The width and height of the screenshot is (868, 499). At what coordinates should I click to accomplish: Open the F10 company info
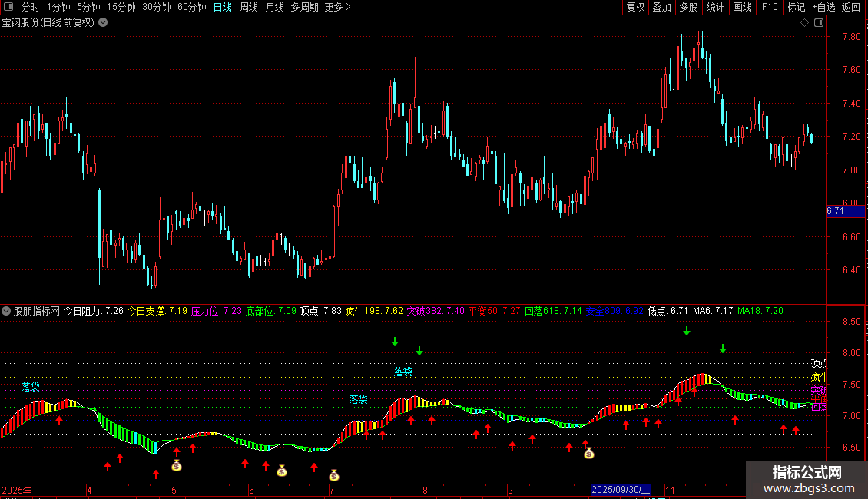770,7
